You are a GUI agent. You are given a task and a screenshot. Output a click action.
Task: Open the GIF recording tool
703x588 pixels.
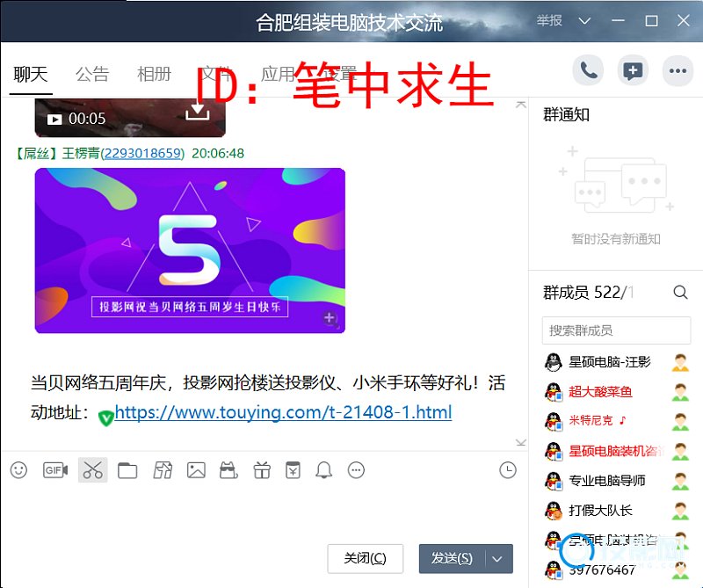click(x=55, y=470)
